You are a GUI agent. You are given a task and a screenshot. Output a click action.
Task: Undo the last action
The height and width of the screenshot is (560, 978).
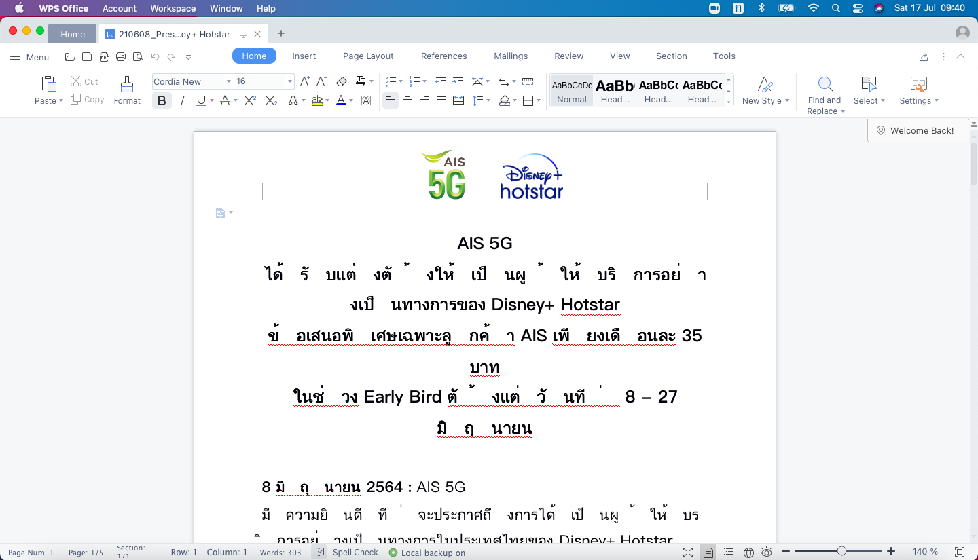tap(155, 57)
